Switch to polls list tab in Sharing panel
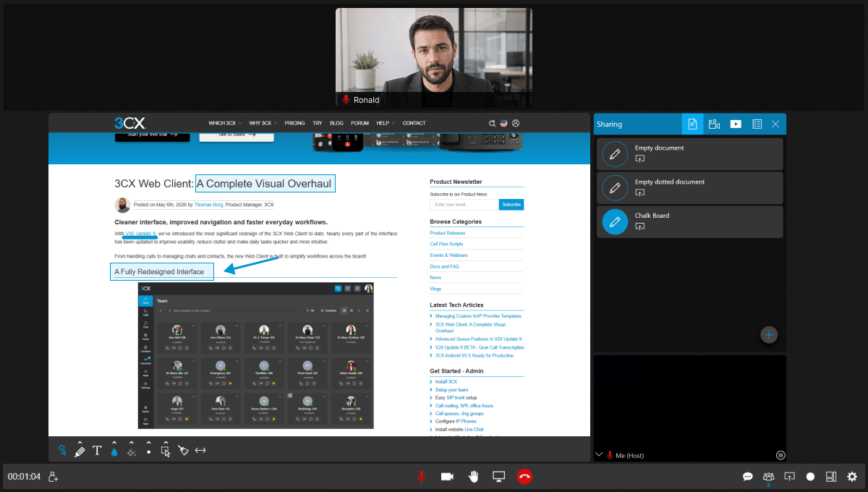Screen dimensions: 868x492 (x=757, y=124)
